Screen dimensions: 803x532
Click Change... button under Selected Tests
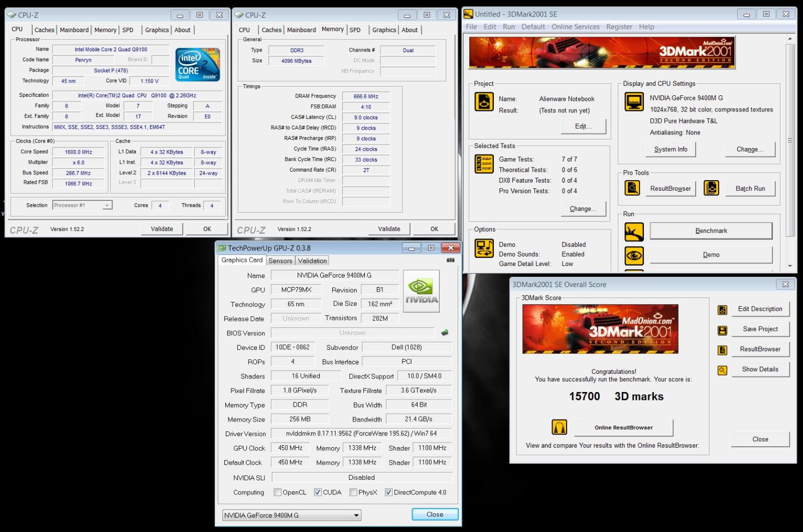tap(583, 209)
